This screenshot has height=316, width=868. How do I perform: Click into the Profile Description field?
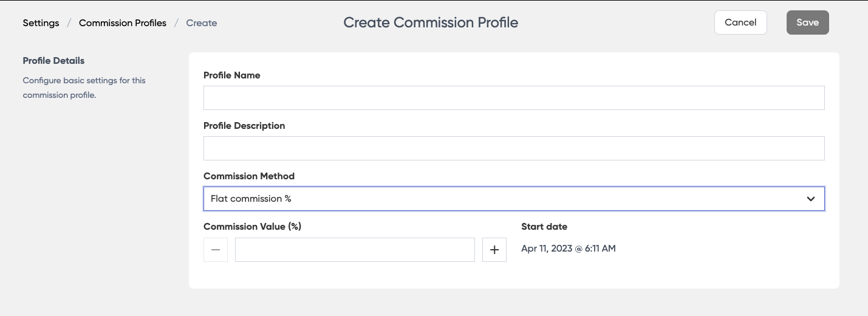[x=513, y=148]
